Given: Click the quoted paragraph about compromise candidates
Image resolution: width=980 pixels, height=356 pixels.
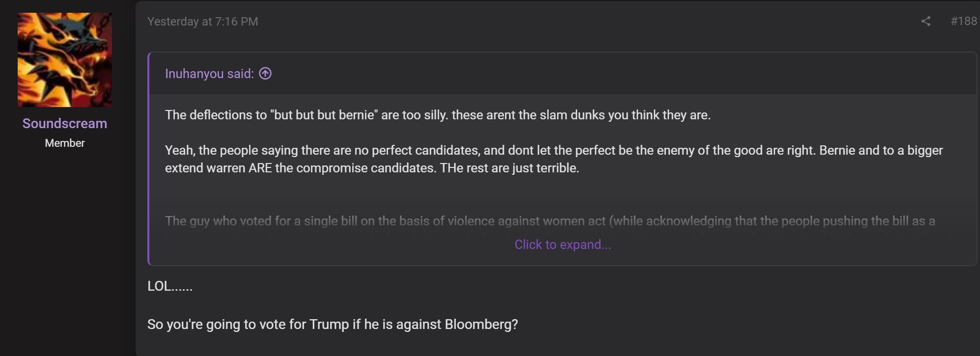Looking at the screenshot, I should click(x=554, y=159).
